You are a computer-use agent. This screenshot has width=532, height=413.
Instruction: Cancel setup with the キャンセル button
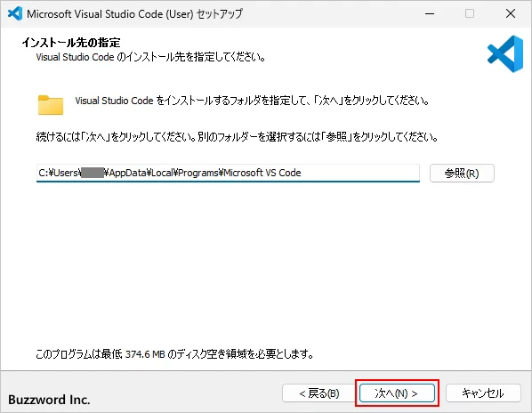[x=483, y=393]
